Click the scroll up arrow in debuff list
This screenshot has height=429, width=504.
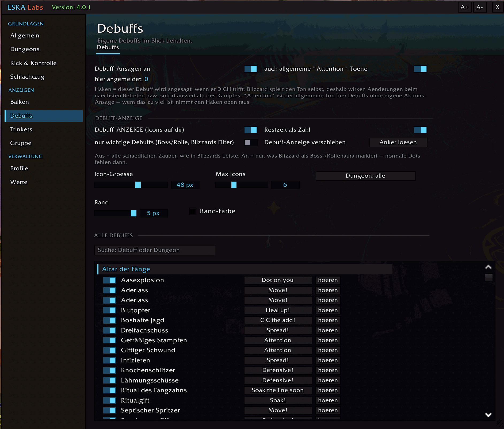point(488,267)
